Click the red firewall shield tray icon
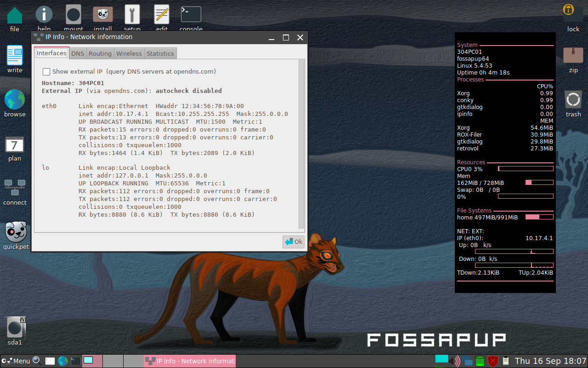588x368 pixels. [x=492, y=361]
